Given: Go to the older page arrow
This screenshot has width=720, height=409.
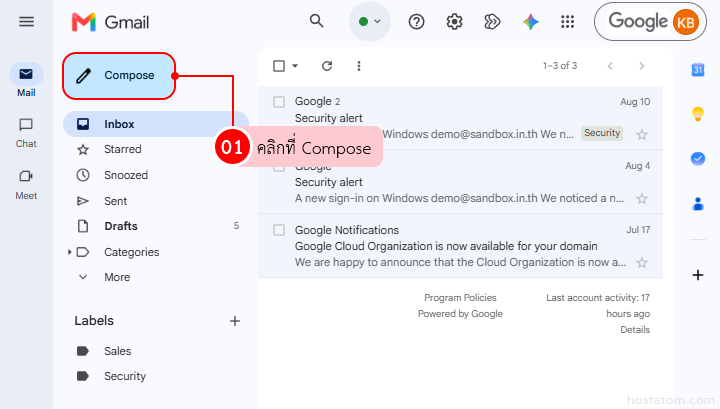Looking at the screenshot, I should click(642, 66).
